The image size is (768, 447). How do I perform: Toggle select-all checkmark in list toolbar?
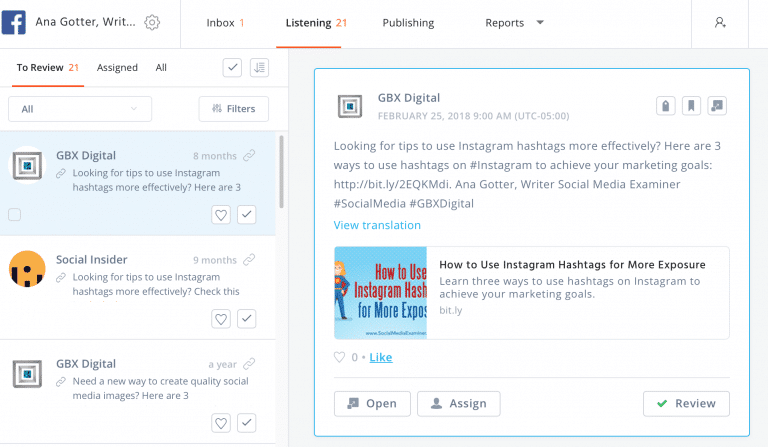[x=232, y=68]
